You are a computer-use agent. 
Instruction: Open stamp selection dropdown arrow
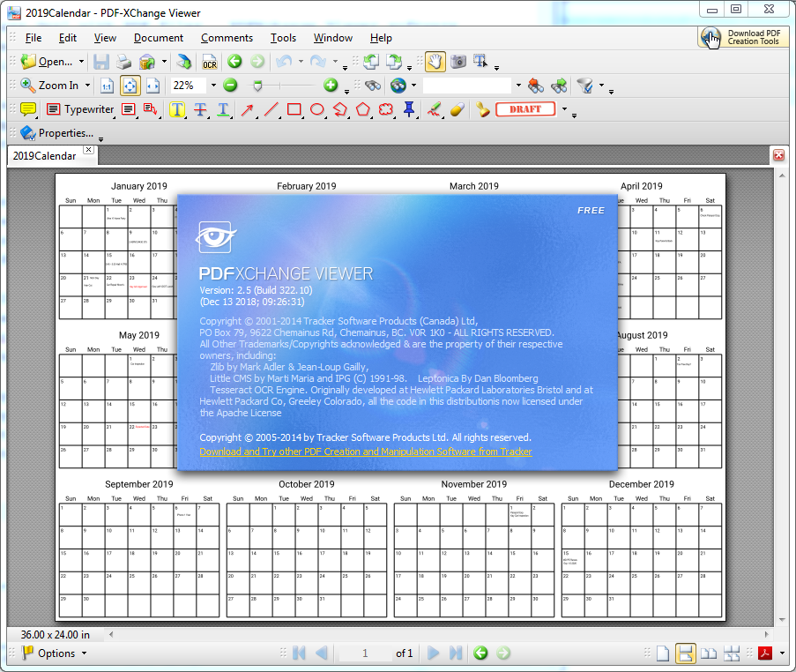[564, 109]
